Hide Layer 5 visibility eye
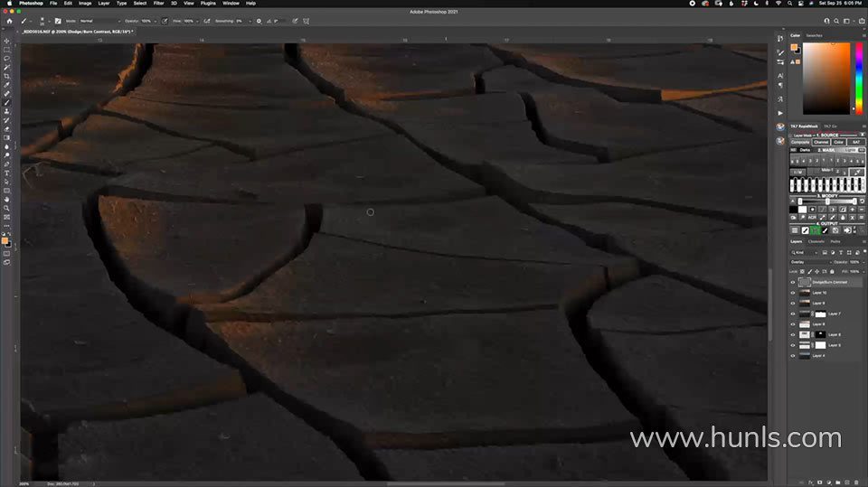 [x=793, y=345]
